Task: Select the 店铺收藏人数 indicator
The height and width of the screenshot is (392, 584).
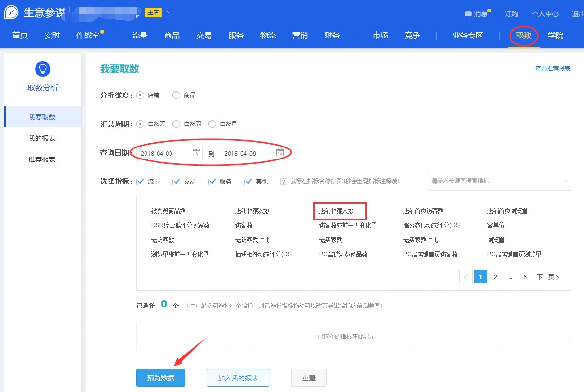Action: (x=337, y=211)
